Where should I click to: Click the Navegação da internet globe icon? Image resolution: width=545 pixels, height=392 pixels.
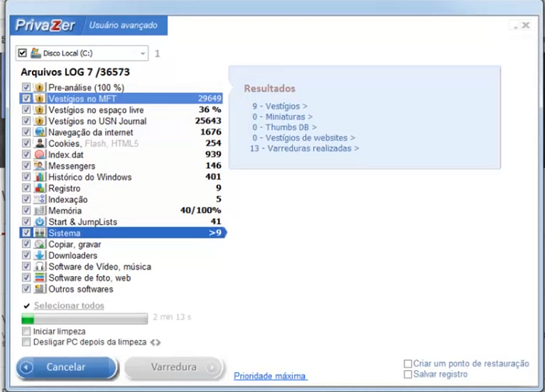coord(40,132)
